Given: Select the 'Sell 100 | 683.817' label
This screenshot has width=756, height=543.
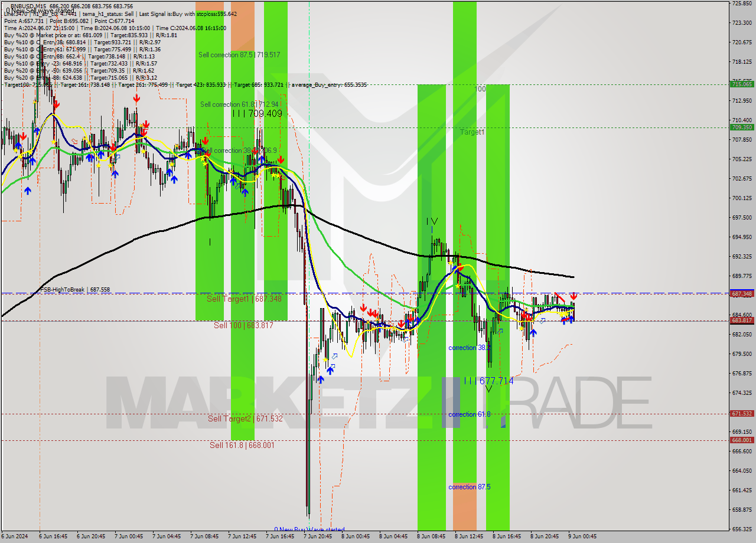Looking at the screenshot, I should click(243, 325).
